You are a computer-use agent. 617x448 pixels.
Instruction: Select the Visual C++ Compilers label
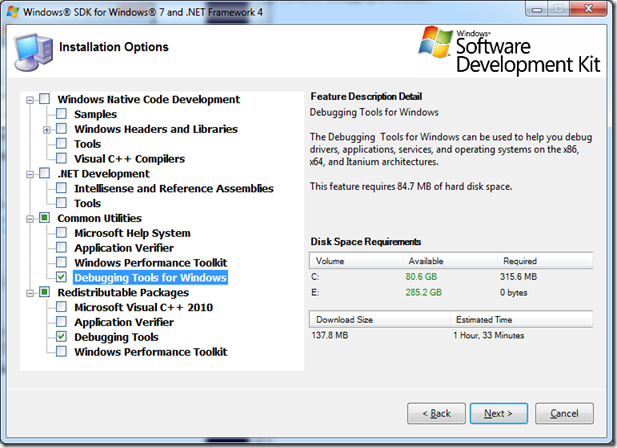click(x=129, y=159)
